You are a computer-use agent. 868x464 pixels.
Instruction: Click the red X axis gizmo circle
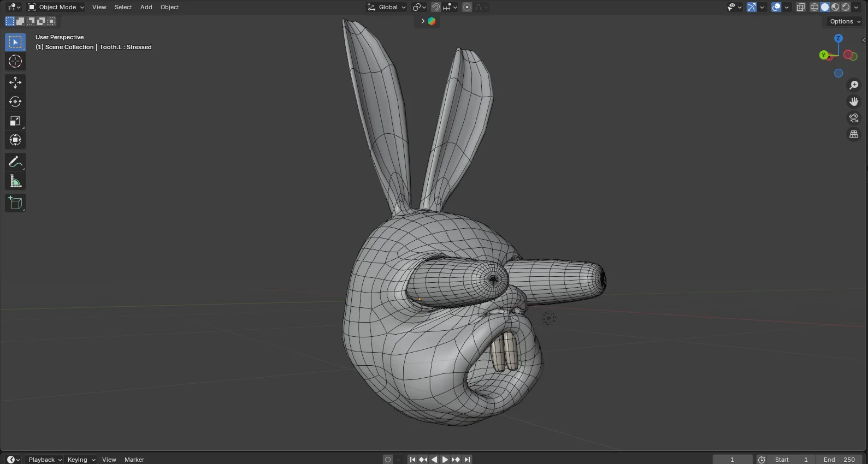pos(848,55)
